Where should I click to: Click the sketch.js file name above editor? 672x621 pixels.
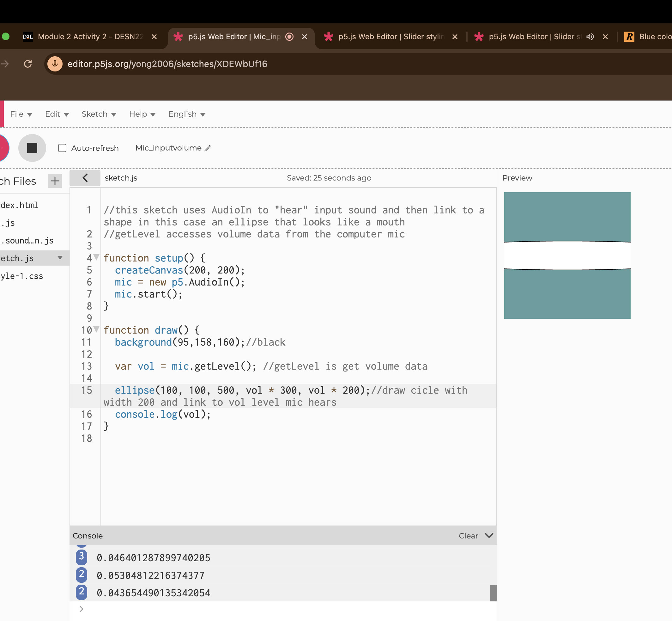click(x=121, y=178)
